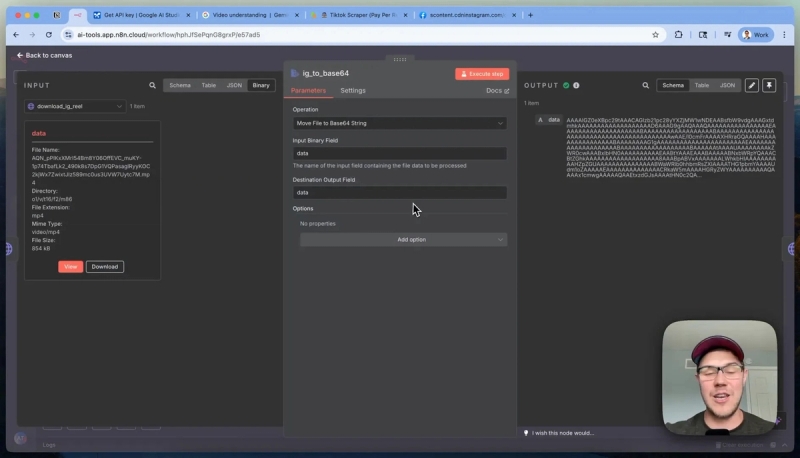800x458 pixels.
Task: Open a new browser tab
Action: coord(531,15)
